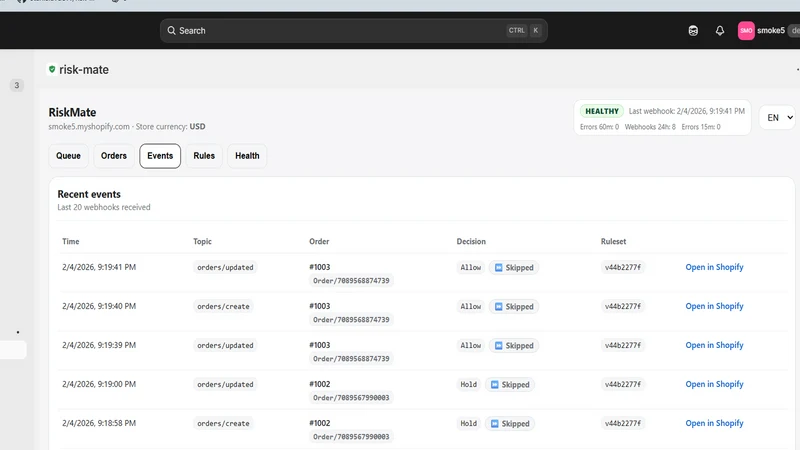The width and height of the screenshot is (800, 450).
Task: Click Hold decision in 9:19:00 PM row
Action: (x=468, y=385)
